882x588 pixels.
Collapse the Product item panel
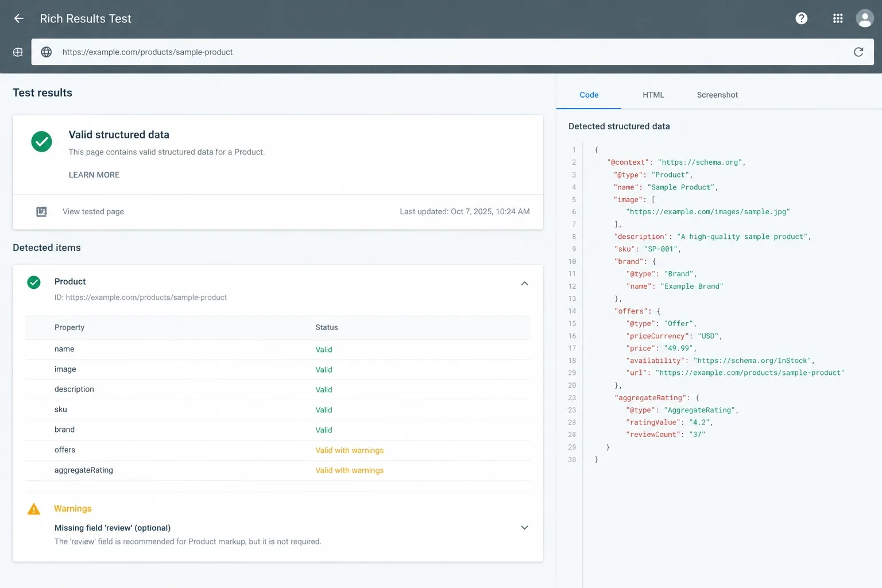pos(524,284)
